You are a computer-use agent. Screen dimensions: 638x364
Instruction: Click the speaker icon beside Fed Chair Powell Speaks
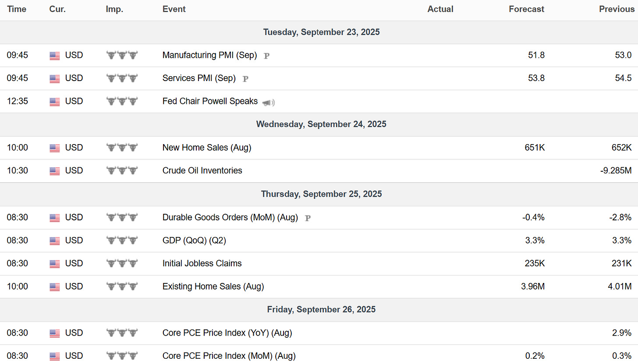coord(268,102)
